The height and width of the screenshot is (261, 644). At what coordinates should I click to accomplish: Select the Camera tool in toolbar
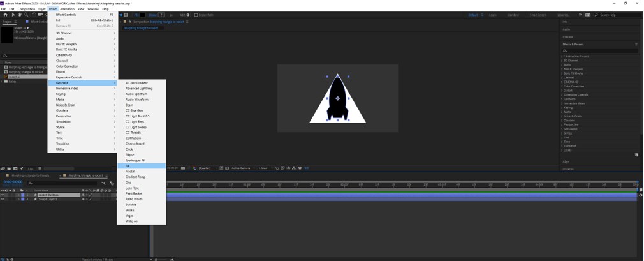click(x=40, y=15)
